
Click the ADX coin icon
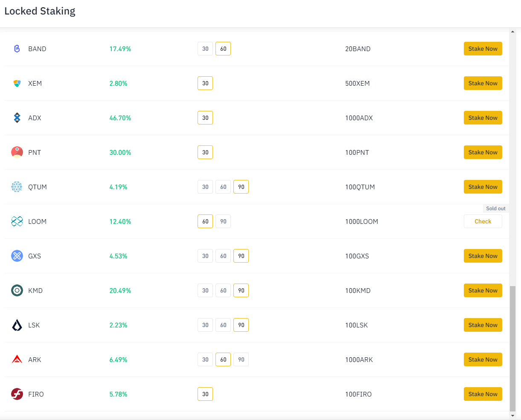17,118
